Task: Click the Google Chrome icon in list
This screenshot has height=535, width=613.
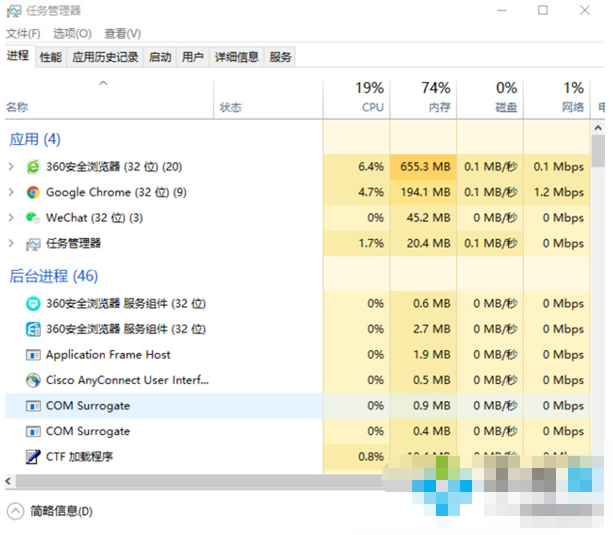Action: pyautogui.click(x=33, y=193)
